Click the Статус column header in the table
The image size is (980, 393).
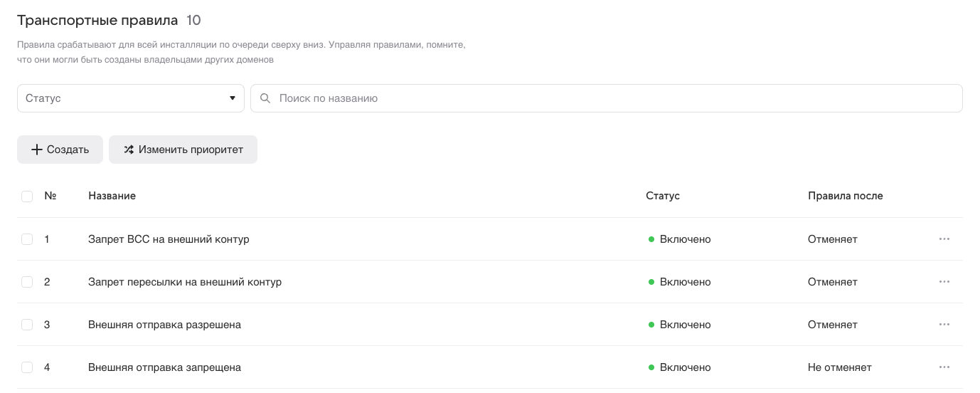(x=662, y=196)
